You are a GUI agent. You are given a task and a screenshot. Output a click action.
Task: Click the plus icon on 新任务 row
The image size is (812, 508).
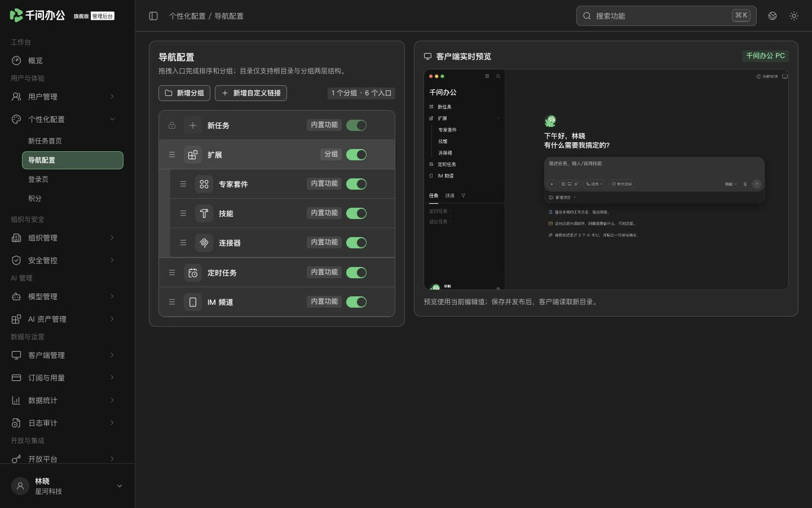pos(193,125)
